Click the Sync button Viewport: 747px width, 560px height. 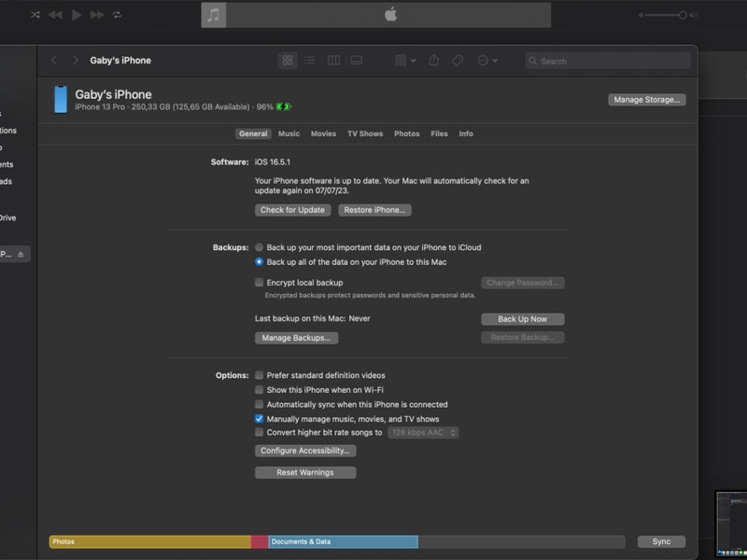661,542
